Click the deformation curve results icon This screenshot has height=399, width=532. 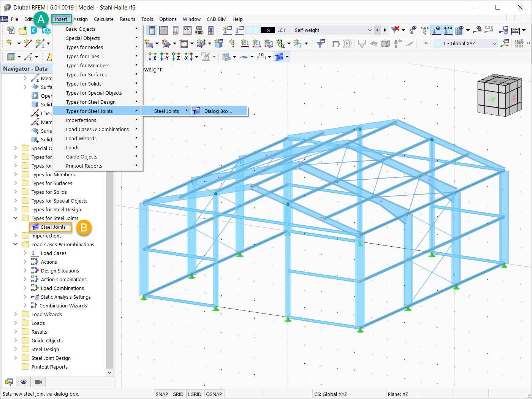click(x=362, y=43)
